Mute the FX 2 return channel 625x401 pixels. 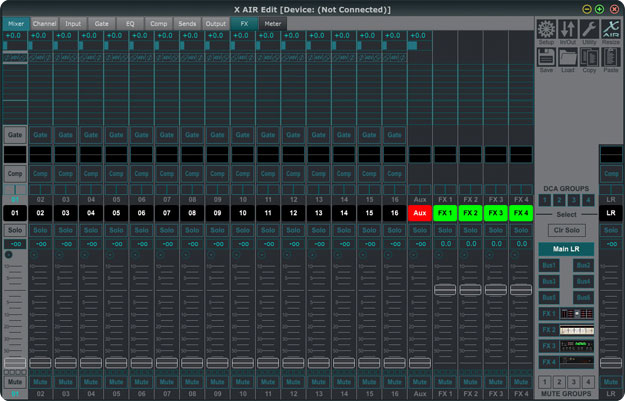470,382
